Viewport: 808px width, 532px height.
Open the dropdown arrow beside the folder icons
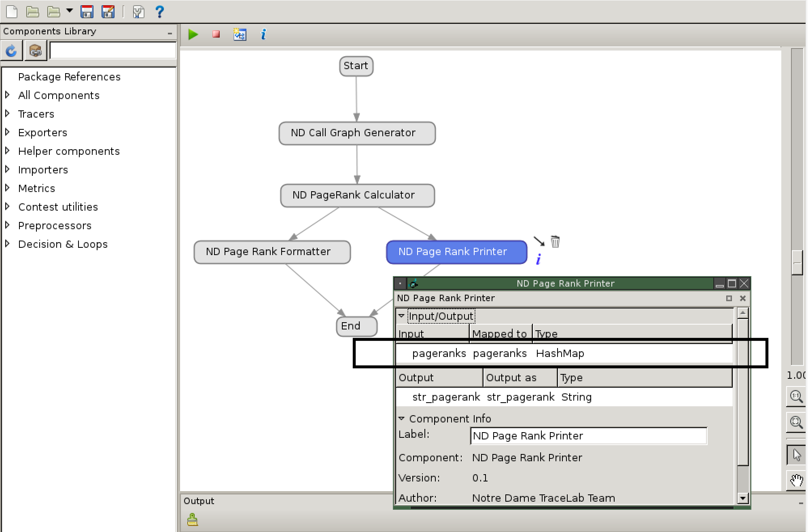[x=70, y=11]
